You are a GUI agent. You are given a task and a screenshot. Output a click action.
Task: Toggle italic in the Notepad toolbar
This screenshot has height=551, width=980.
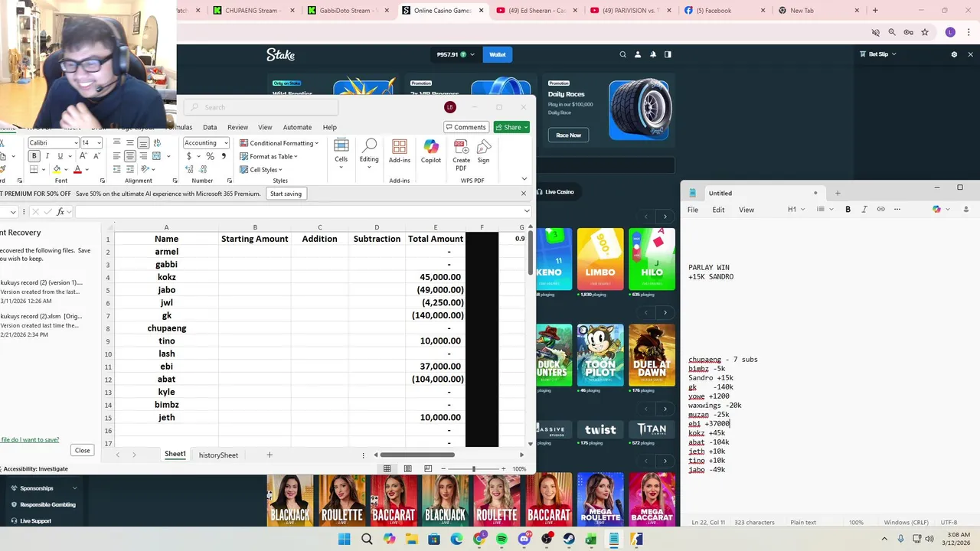864,209
